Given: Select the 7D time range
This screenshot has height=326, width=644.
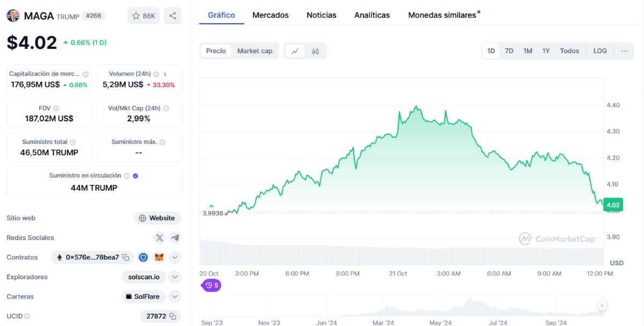Looking at the screenshot, I should tap(509, 51).
